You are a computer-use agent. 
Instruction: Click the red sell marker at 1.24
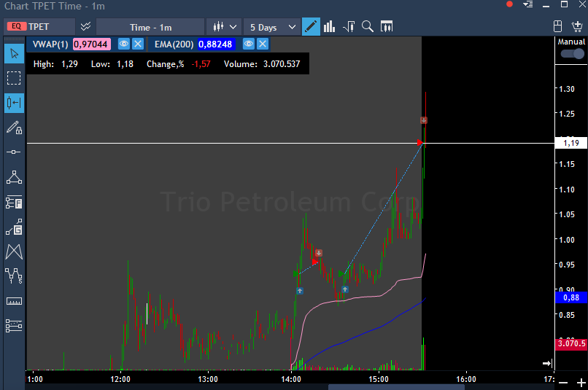pyautogui.click(x=424, y=120)
